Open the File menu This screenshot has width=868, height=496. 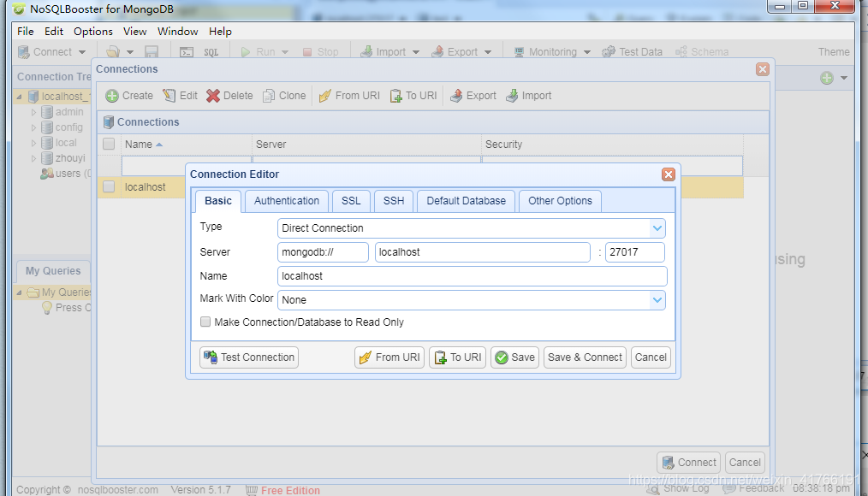26,32
